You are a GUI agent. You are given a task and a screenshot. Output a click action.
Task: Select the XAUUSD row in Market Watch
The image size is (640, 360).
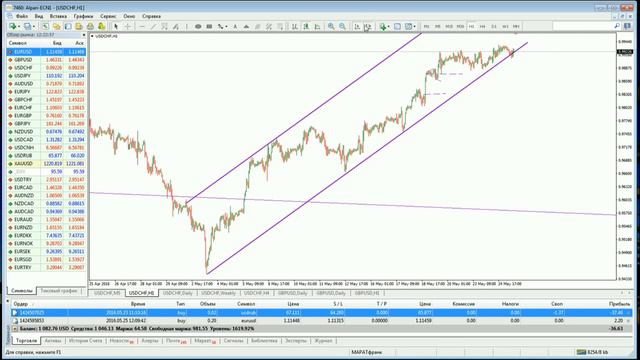click(x=46, y=164)
